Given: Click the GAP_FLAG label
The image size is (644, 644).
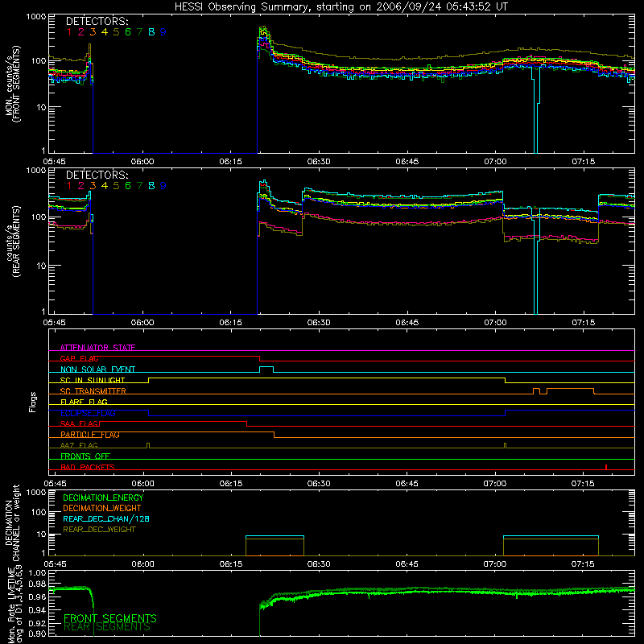Looking at the screenshot, I should point(79,358).
